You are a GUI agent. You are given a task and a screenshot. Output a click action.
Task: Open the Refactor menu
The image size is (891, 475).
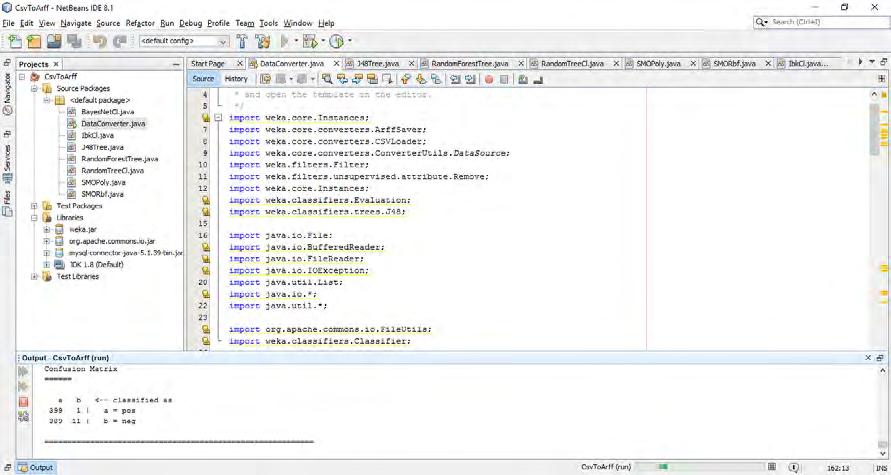tap(140, 23)
